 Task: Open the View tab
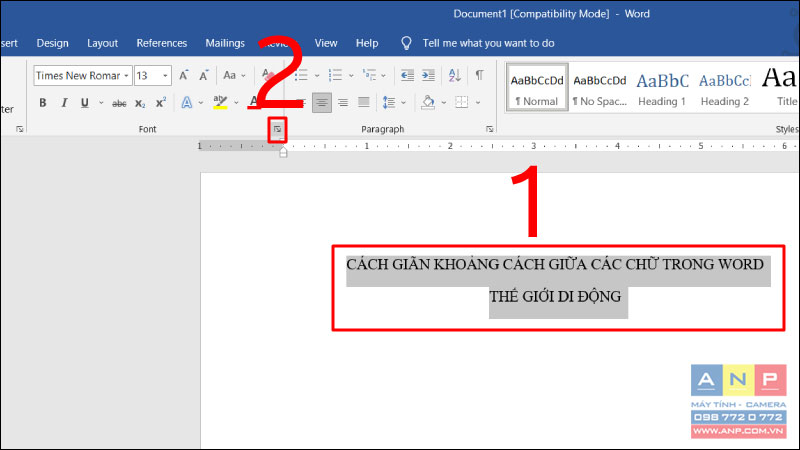(x=326, y=43)
